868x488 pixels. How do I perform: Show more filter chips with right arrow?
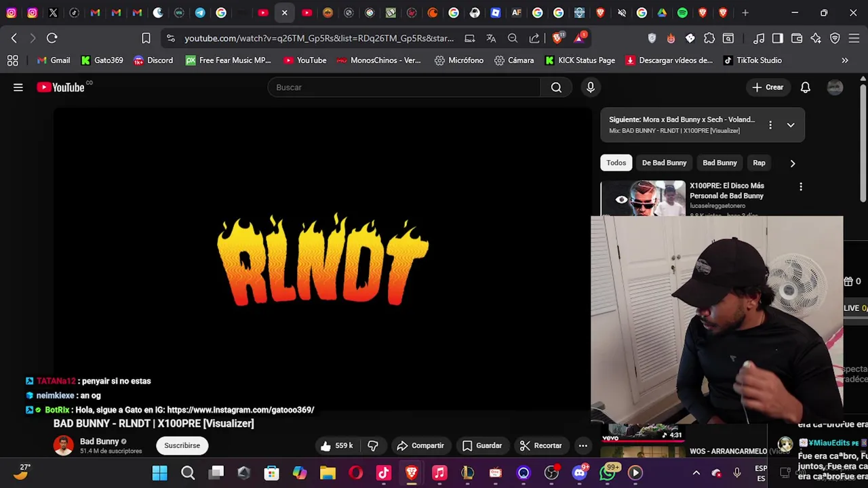[x=792, y=163]
